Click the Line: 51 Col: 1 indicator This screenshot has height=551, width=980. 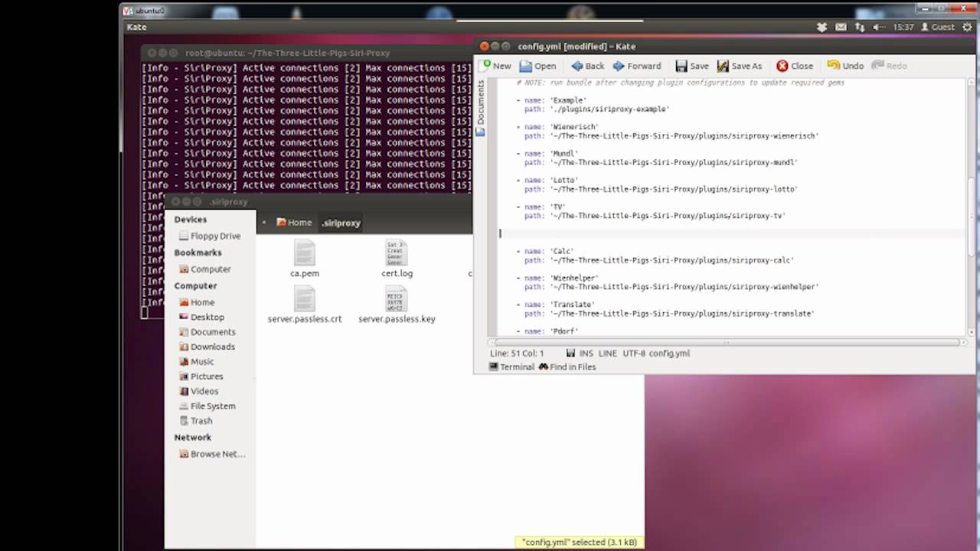tap(517, 354)
